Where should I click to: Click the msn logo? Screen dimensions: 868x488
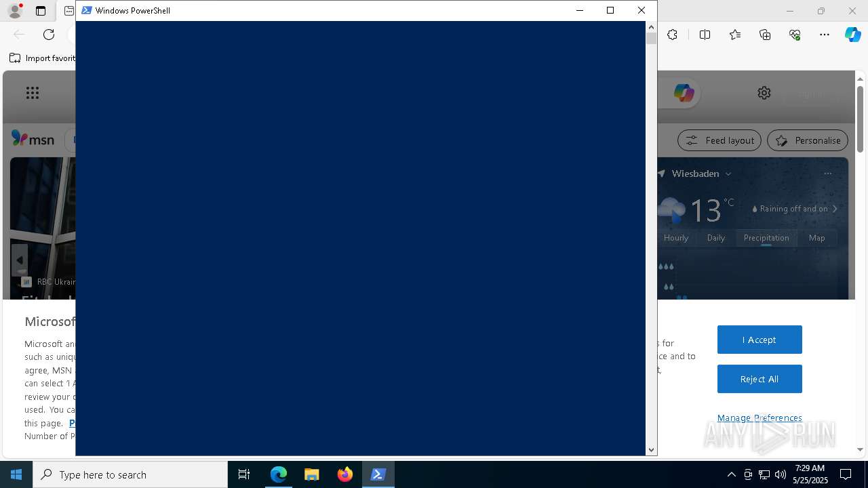coord(33,139)
